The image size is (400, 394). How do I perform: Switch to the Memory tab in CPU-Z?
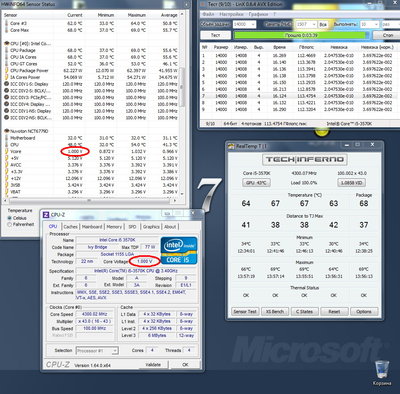[x=114, y=227]
